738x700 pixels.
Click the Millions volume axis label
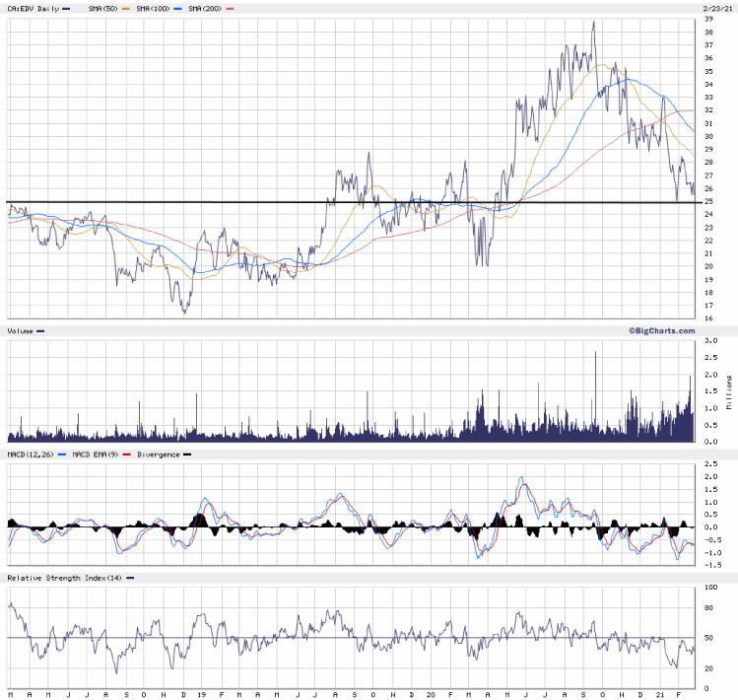(729, 391)
